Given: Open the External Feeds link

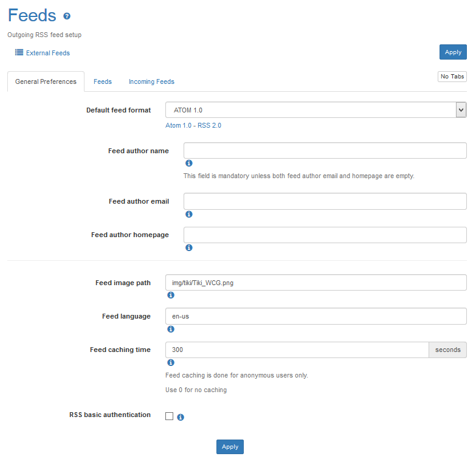Looking at the screenshot, I should (x=47, y=53).
